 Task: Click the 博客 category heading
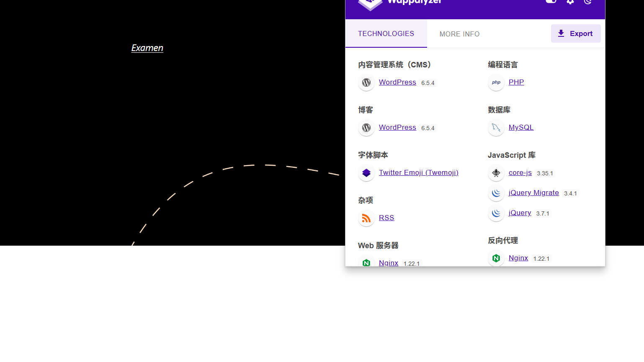366,110
